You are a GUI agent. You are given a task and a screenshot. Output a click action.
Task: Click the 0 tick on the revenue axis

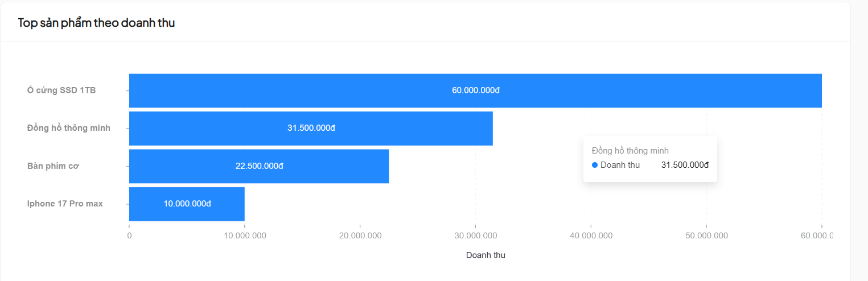[129, 235]
